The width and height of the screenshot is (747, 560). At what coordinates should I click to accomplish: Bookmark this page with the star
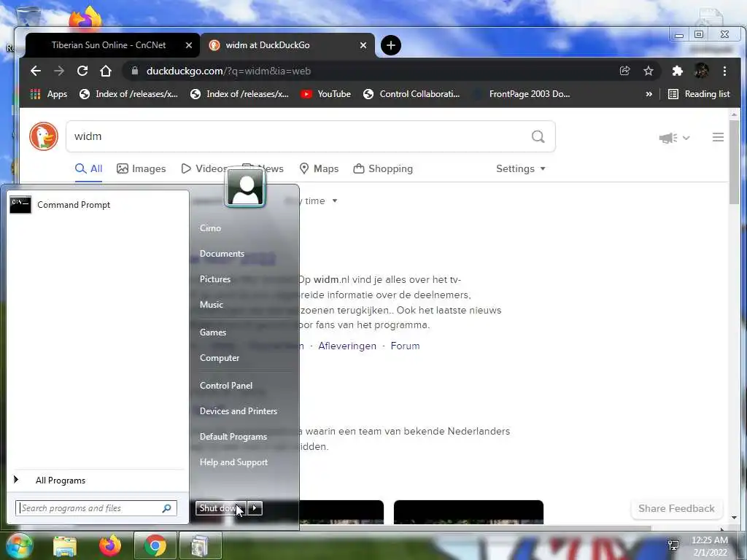[649, 71]
